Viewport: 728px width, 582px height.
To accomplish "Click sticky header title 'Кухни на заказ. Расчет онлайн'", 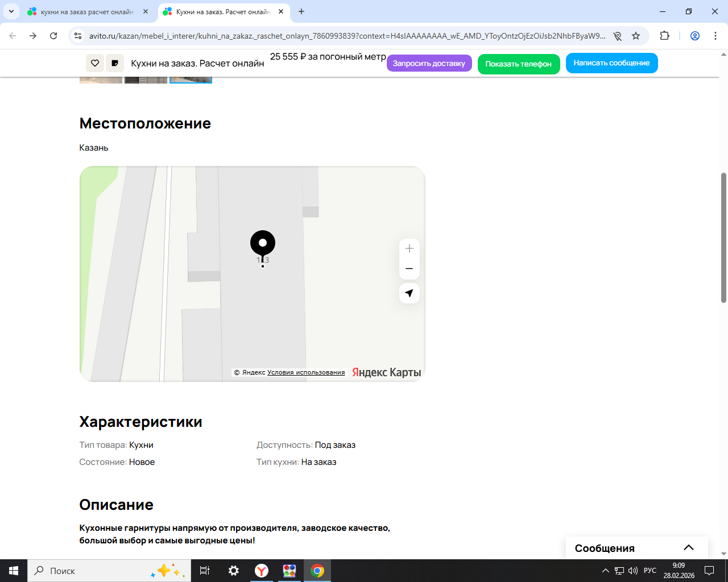I will tap(197, 63).
